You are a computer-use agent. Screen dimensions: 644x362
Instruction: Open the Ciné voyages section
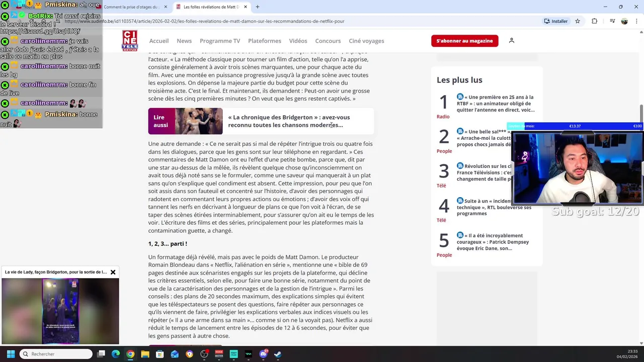366,41
